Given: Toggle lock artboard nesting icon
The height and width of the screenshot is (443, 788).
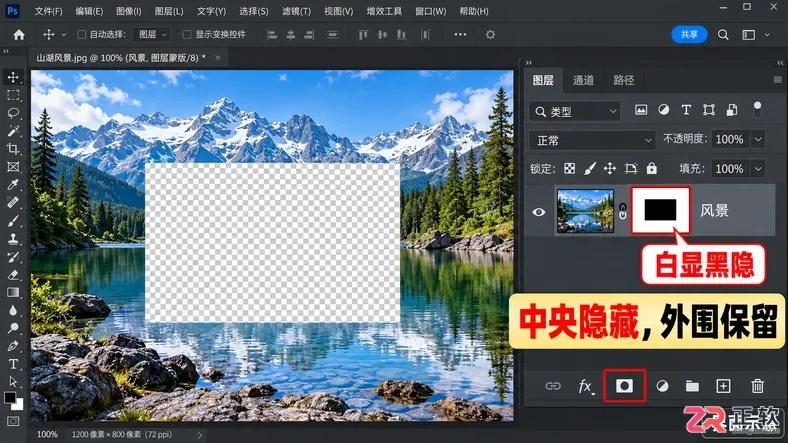Looking at the screenshot, I should (x=631, y=169).
